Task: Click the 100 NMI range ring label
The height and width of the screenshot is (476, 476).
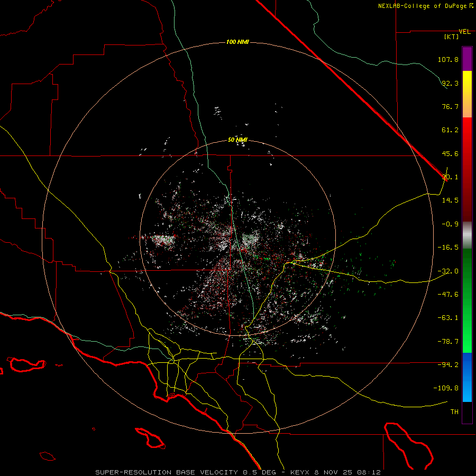Action: pos(237,42)
